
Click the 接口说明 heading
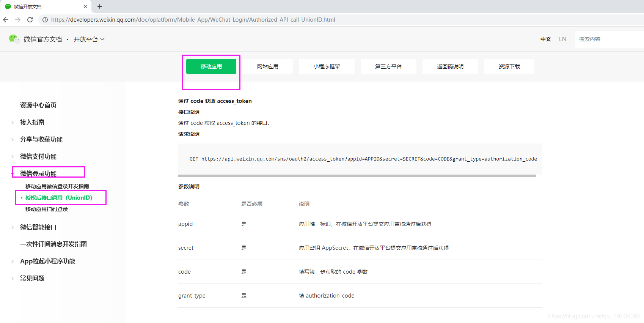[189, 112]
